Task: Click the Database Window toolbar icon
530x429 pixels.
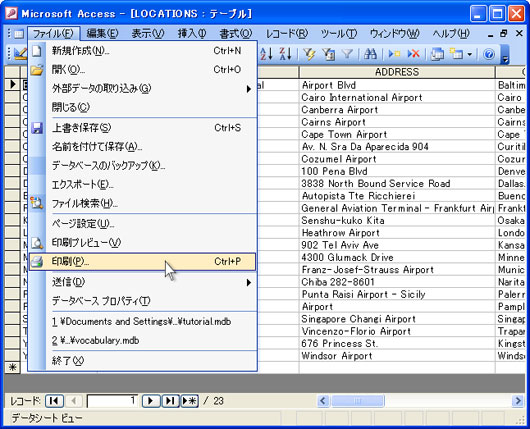Action: coord(437,54)
